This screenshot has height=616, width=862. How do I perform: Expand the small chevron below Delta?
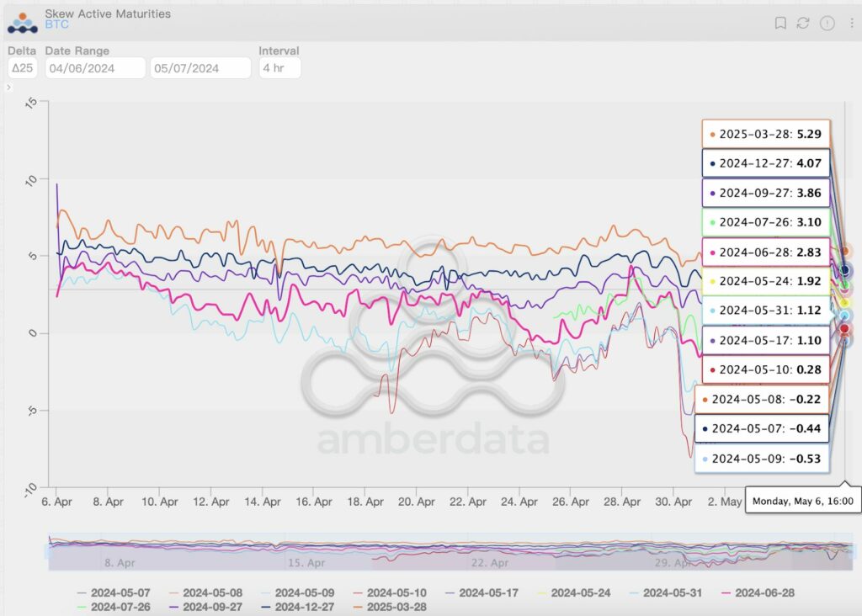(9, 88)
